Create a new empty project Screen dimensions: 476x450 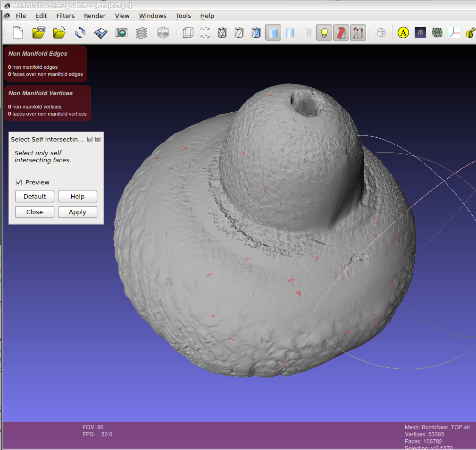(17, 33)
